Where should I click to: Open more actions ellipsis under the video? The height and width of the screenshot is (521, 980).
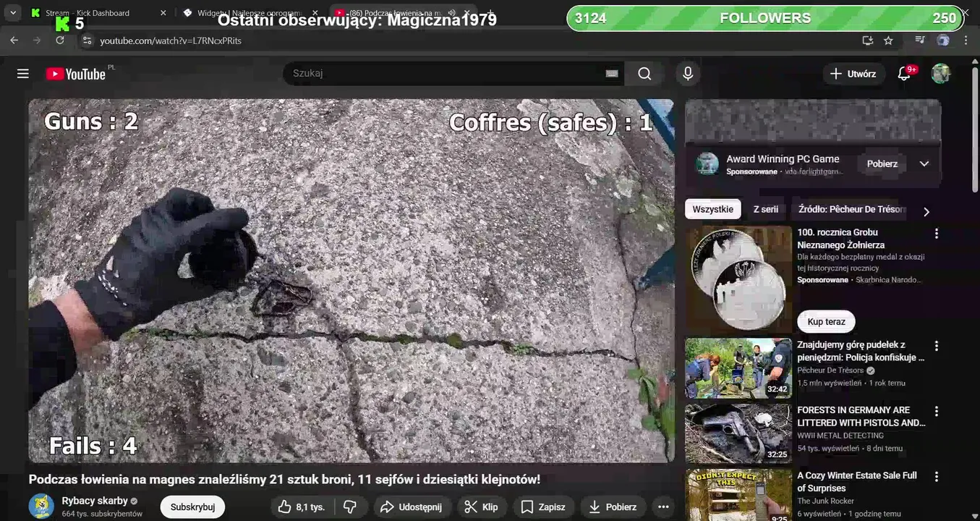click(663, 507)
